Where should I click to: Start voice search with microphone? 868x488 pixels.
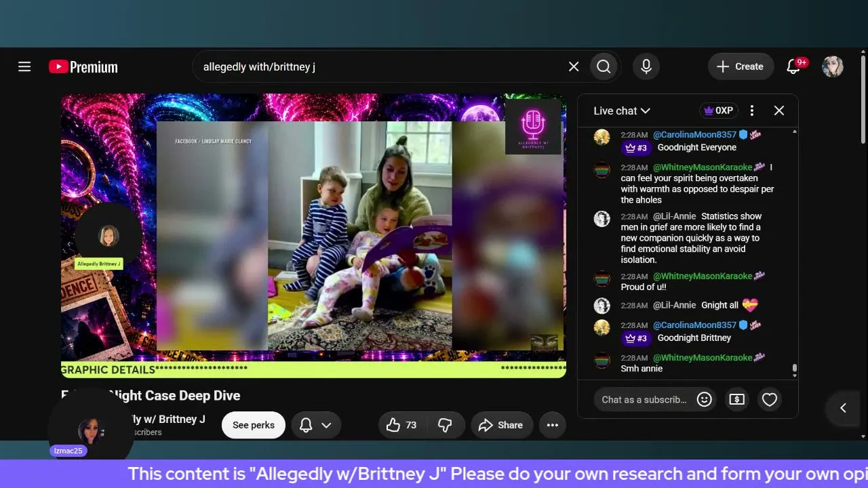[646, 66]
